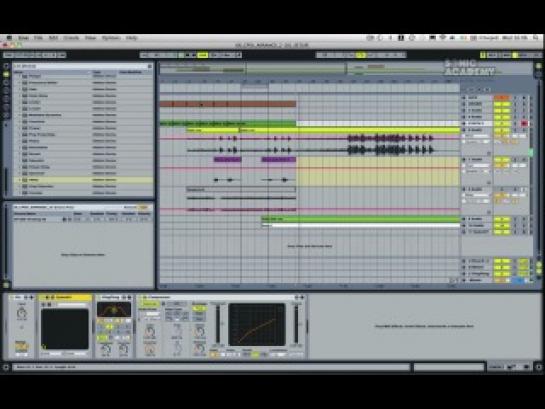Toggle the yellow groove pool button below the browser
This screenshot has height=409, width=545.
6,285
